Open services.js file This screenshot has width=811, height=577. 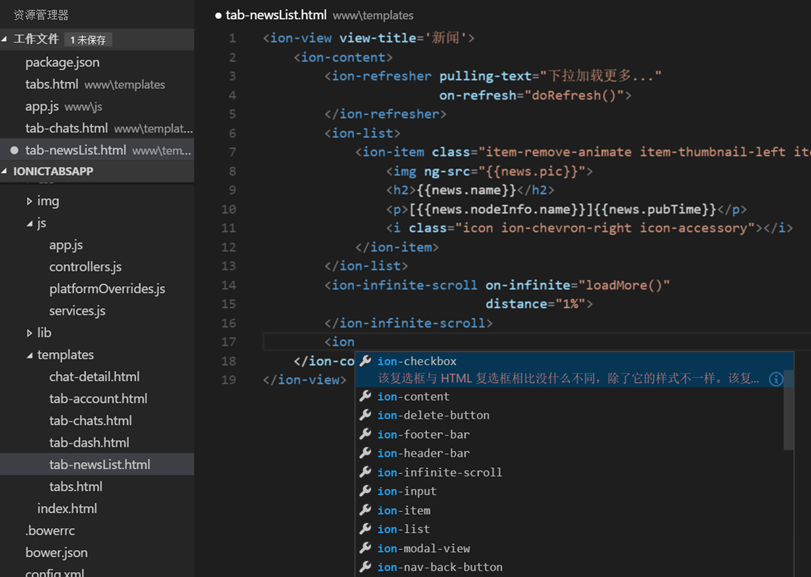pyautogui.click(x=97, y=311)
